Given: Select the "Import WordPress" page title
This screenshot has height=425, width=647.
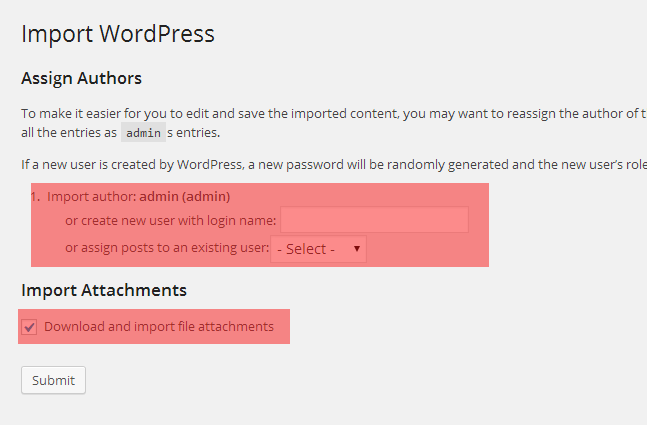Looking at the screenshot, I should [x=118, y=33].
